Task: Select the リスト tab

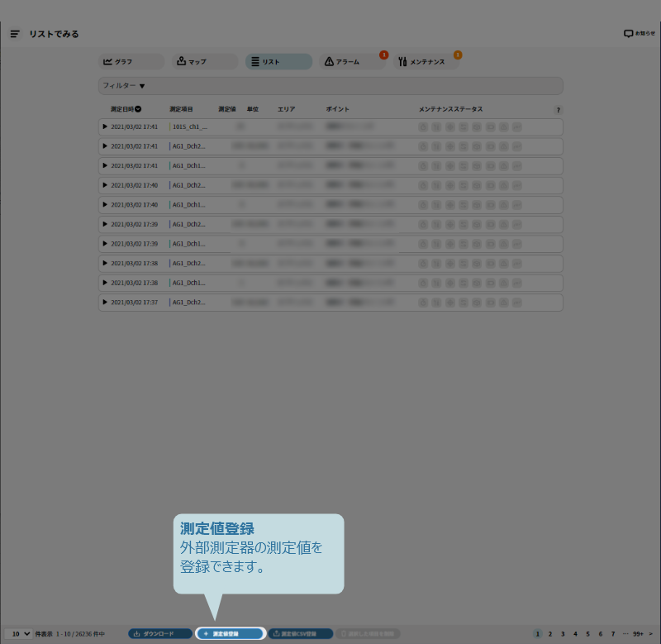Action: (278, 61)
